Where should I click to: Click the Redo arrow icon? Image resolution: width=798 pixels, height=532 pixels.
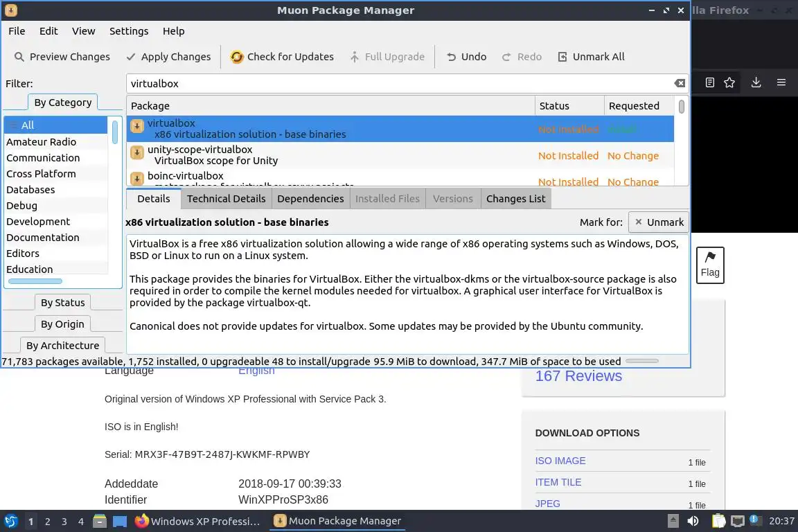point(506,57)
